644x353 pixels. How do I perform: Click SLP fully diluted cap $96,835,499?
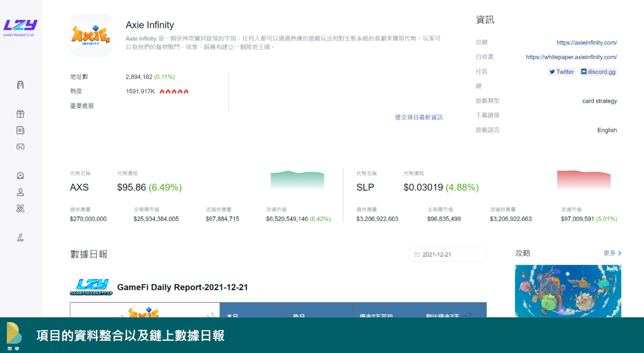click(444, 219)
